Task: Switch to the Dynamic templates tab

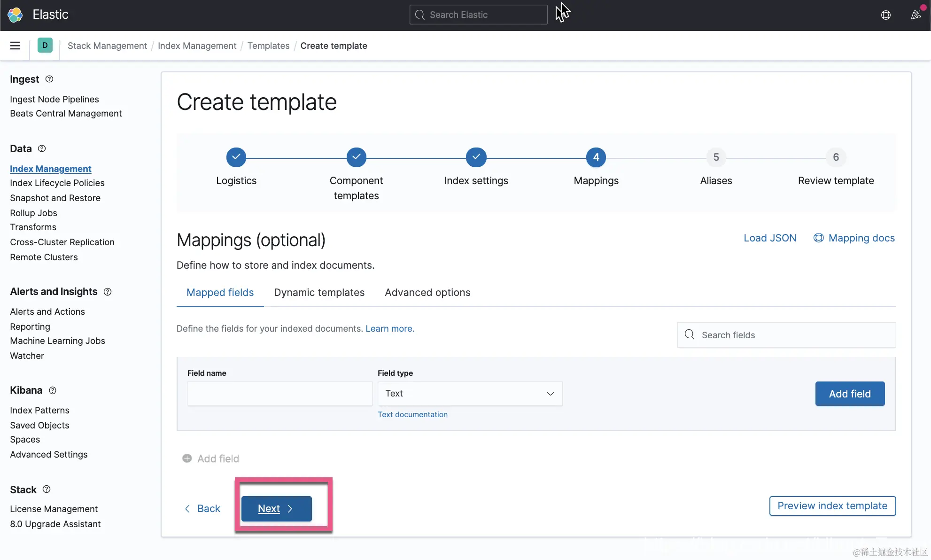Action: pos(319,293)
